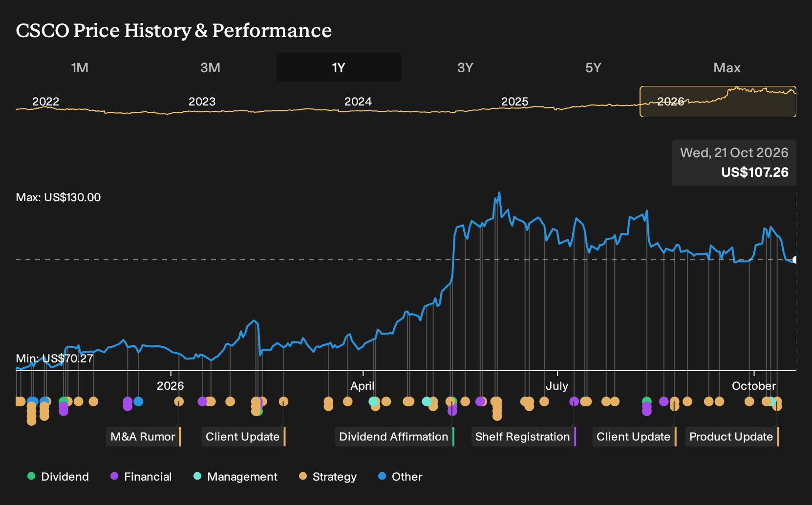Switch to the 5Y time range

(x=593, y=67)
